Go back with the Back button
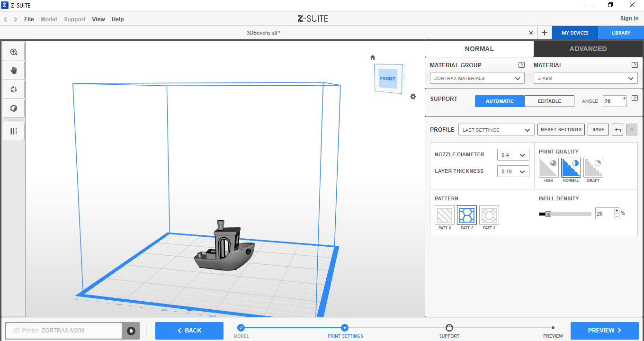 coord(189,331)
